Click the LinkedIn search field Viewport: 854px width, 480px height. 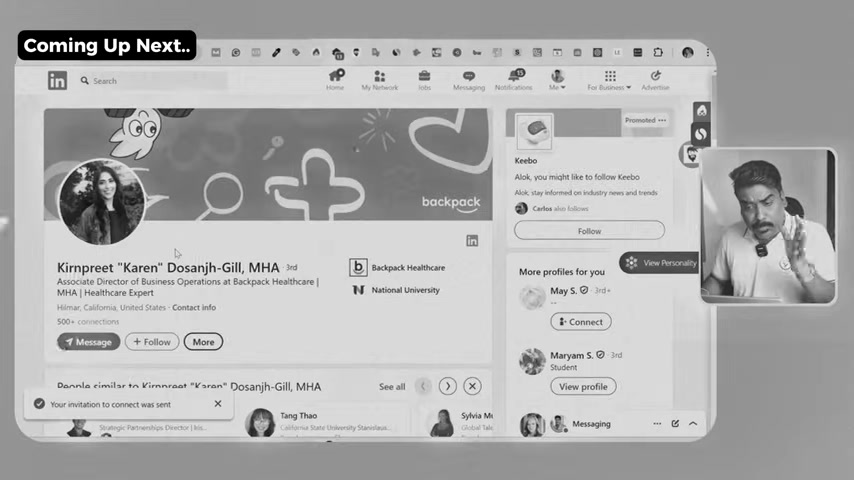[152, 81]
